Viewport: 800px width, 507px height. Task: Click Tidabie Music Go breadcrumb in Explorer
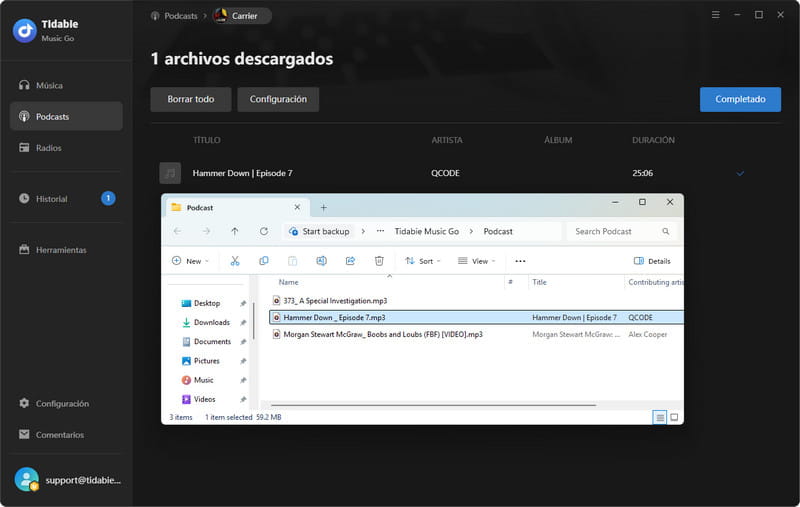tap(427, 231)
